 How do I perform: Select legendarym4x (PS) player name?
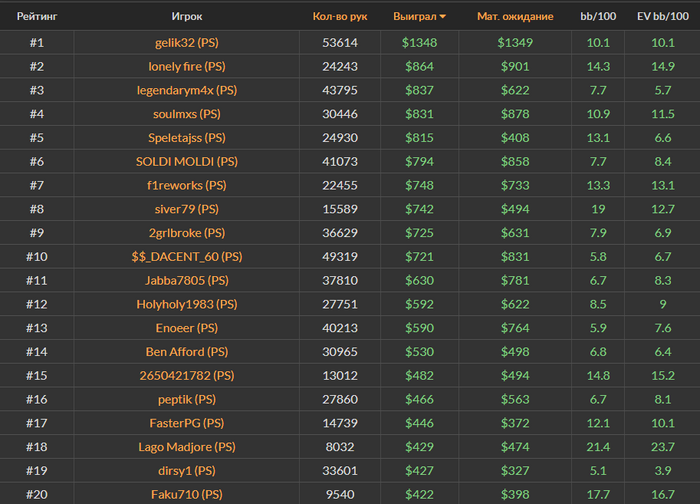[187, 90]
